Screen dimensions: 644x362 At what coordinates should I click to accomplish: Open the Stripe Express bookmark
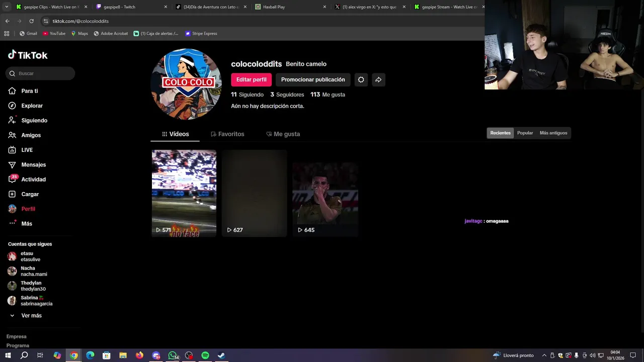201,34
